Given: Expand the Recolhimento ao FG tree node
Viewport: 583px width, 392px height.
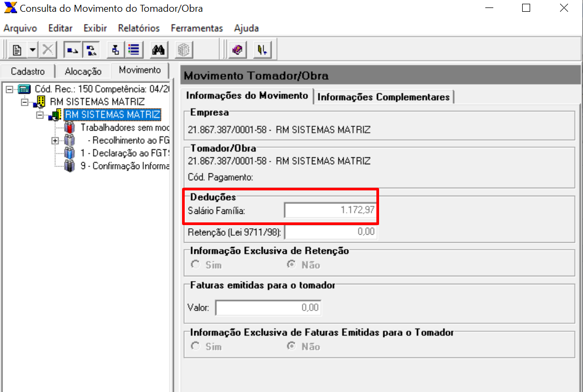Looking at the screenshot, I should [x=54, y=140].
